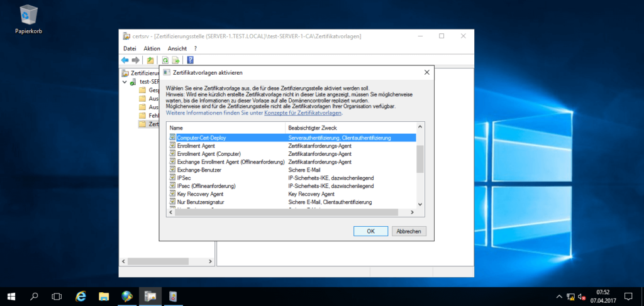Screen dimensions: 644x306
Task: Collapse the test-SERVER CA tree node
Action: coord(125,82)
